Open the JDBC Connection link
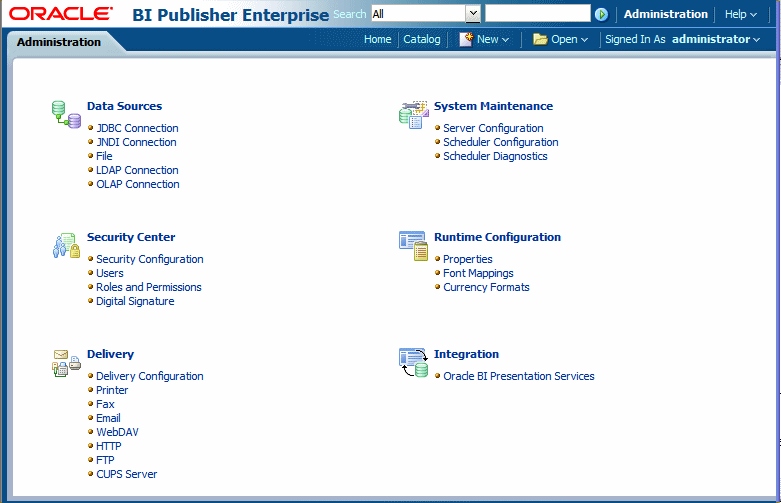The image size is (781, 503). coord(137,128)
